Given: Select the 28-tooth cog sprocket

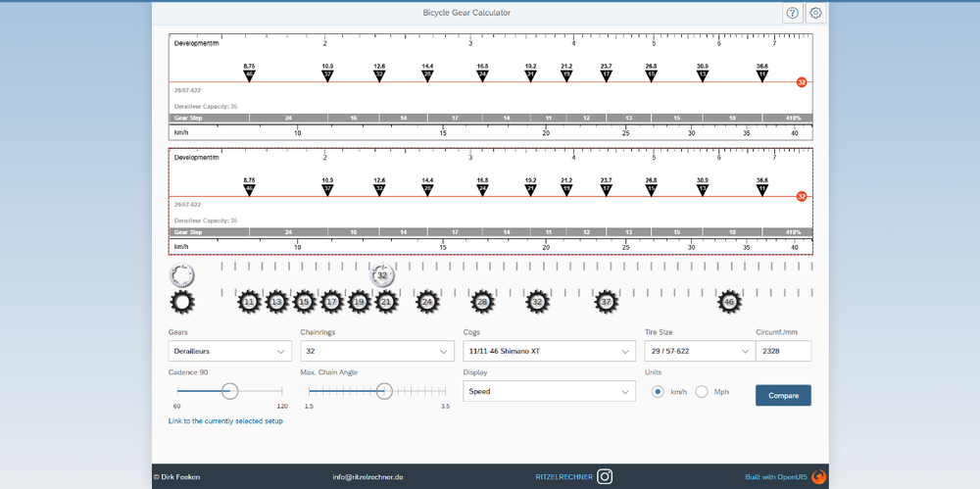Looking at the screenshot, I should [481, 303].
